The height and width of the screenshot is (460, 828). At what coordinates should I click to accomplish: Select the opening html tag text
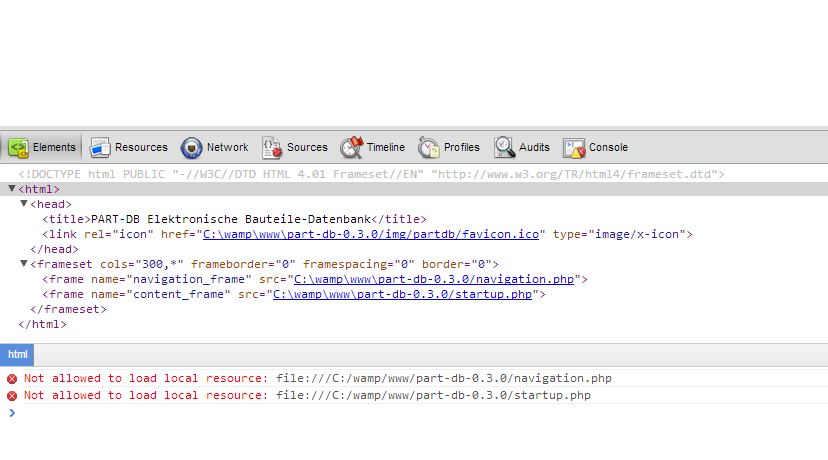point(39,189)
